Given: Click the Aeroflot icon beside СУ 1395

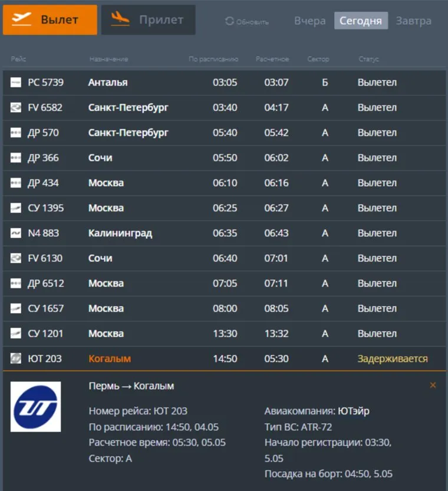Looking at the screenshot, I should tap(16, 208).
